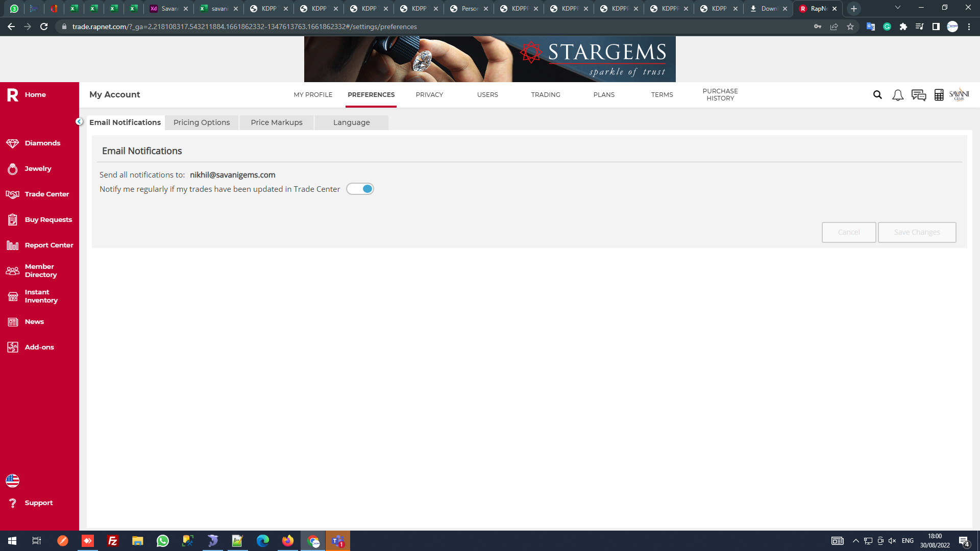Open PURCHASE HISTORY menu item
Viewport: 980px width, 551px height.
coord(720,95)
